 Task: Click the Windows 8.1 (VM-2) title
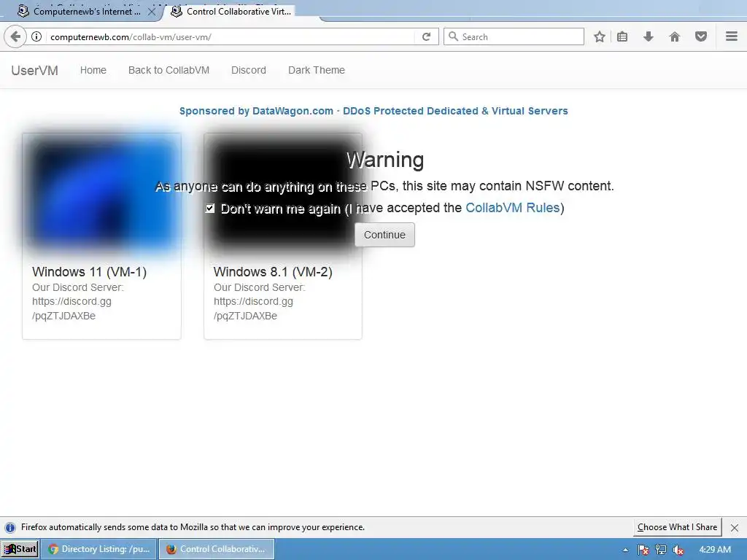click(273, 272)
